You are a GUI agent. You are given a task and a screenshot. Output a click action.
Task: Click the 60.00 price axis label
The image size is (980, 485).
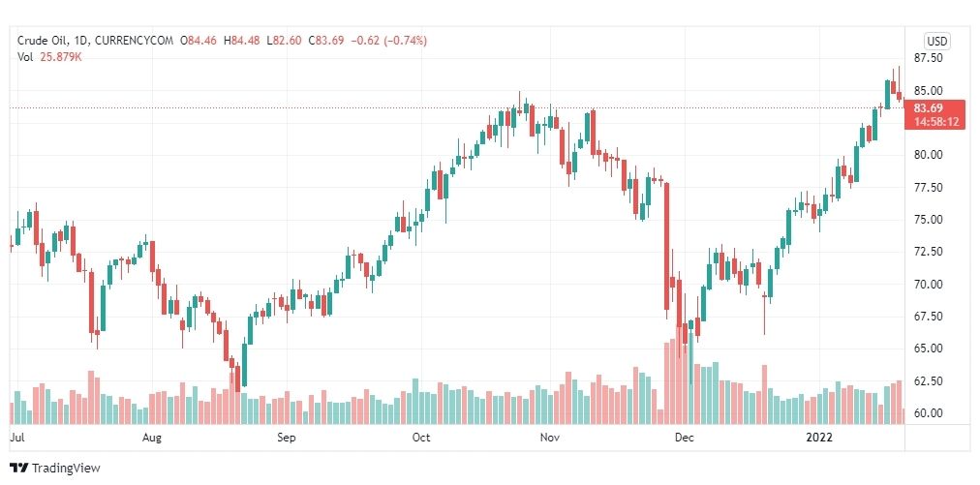point(928,413)
